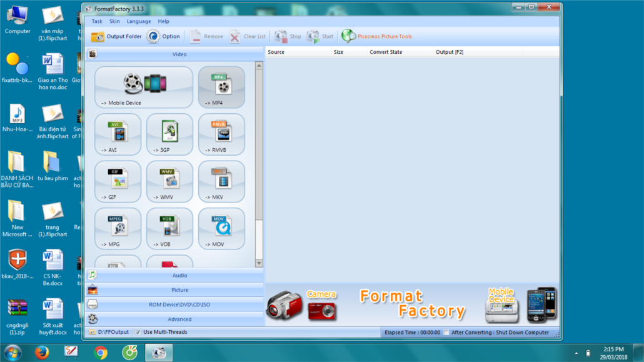Open the Task menu
Image resolution: width=644 pixels, height=362 pixels.
(97, 21)
